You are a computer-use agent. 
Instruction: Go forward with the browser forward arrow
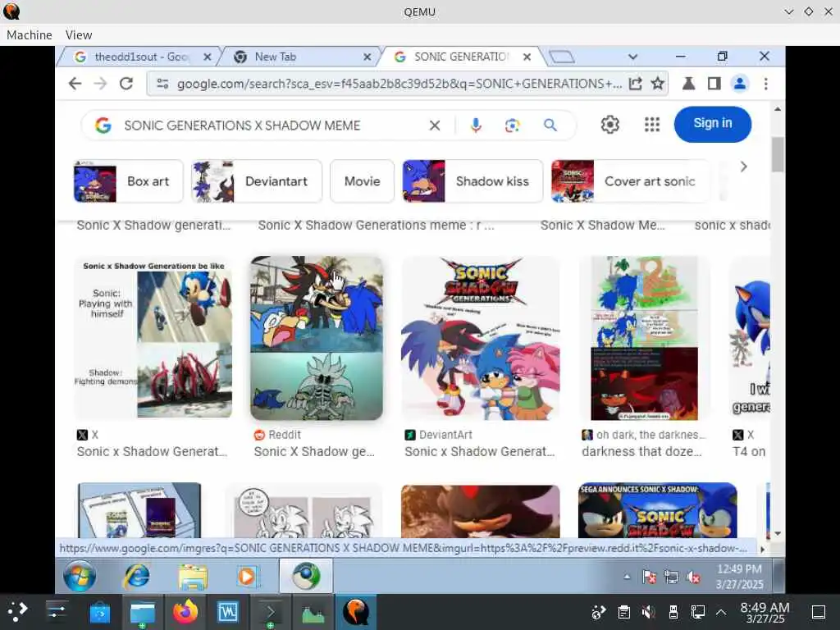click(100, 84)
